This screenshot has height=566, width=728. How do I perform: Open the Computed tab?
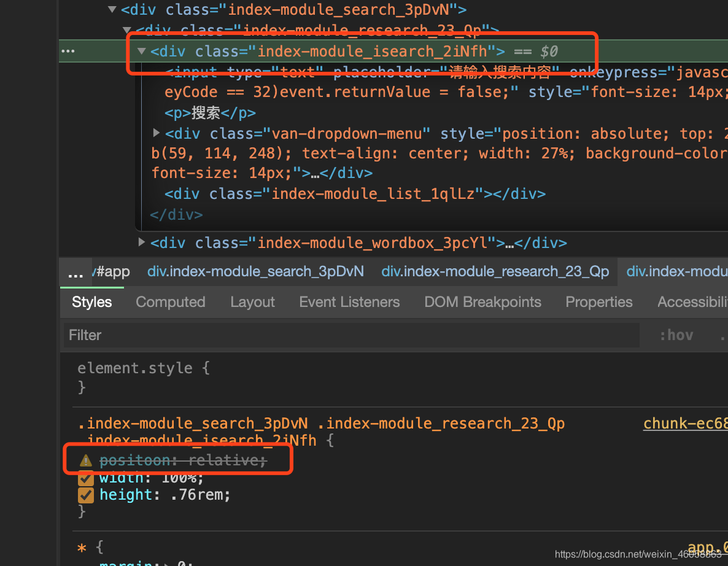171,302
